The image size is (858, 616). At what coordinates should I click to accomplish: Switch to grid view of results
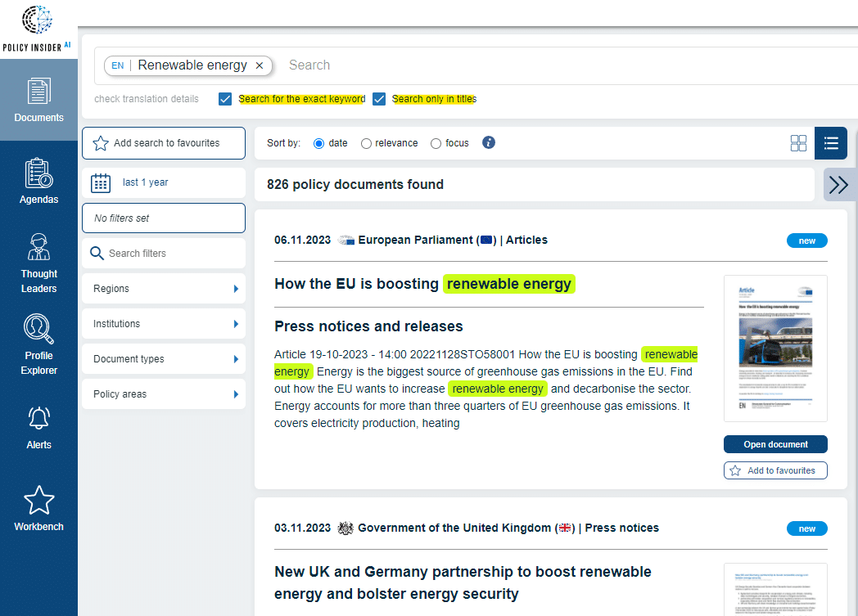[798, 142]
